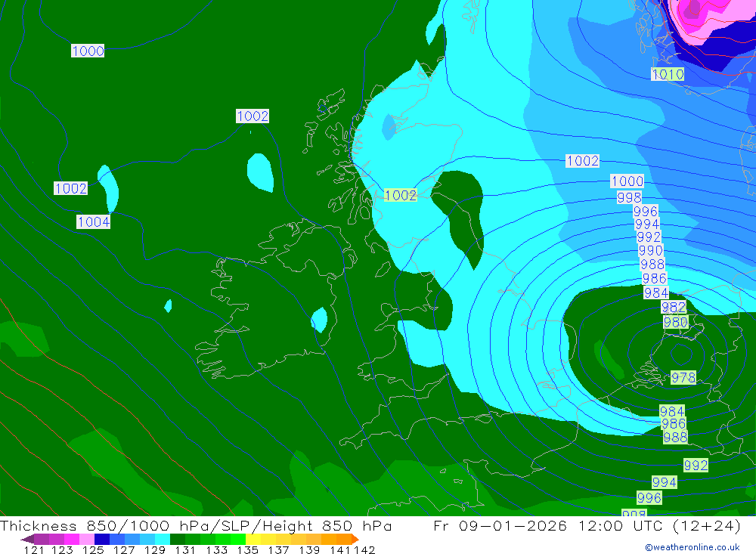Click the purple left arrow end of legend
Screen dimensions: 756x554
coord(27,539)
